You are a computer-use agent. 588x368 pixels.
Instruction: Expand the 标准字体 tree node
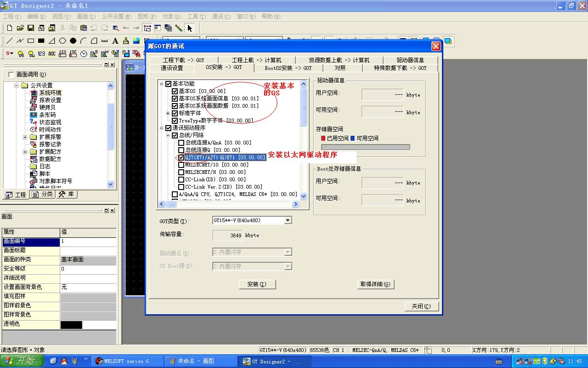(168, 113)
